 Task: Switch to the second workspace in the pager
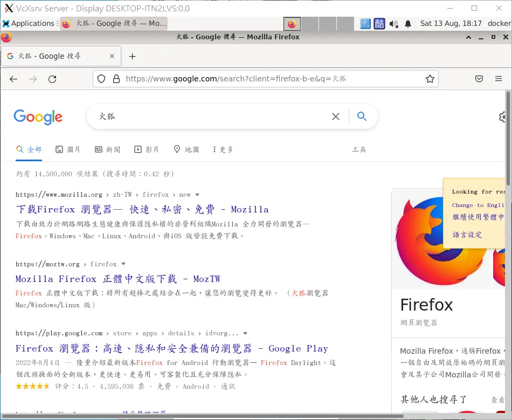point(309,24)
